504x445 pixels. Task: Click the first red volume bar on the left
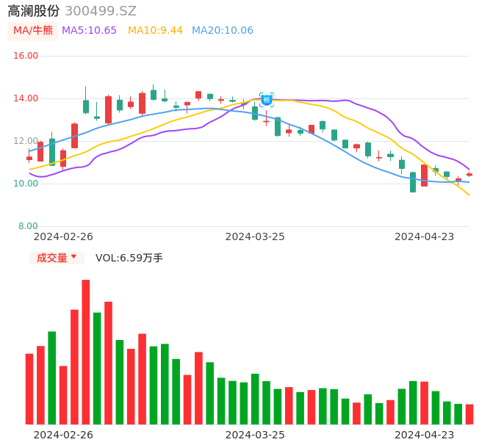point(29,388)
